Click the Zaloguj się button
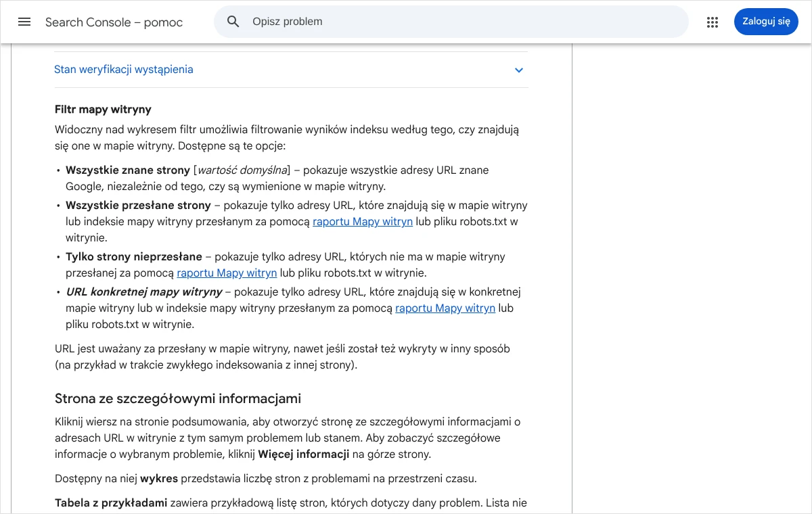 click(766, 22)
